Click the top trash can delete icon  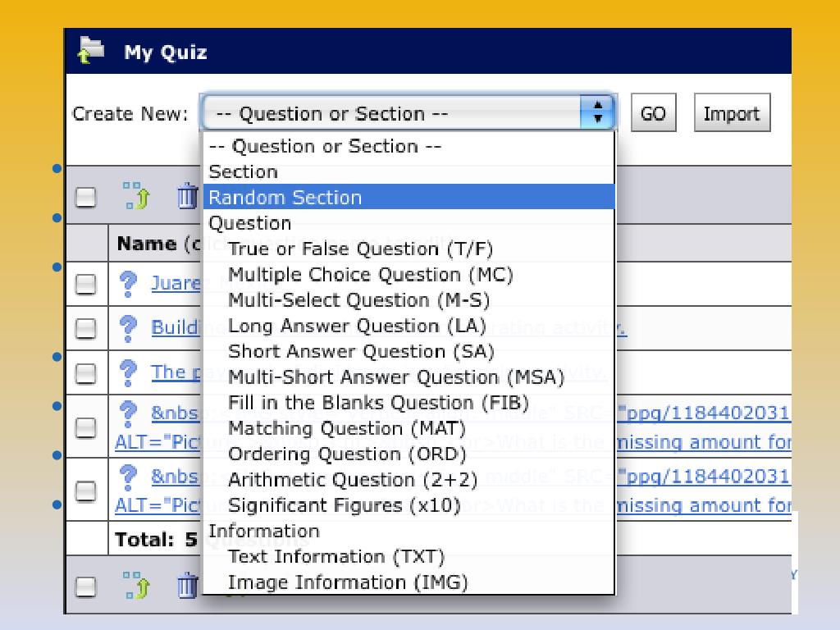coord(188,196)
